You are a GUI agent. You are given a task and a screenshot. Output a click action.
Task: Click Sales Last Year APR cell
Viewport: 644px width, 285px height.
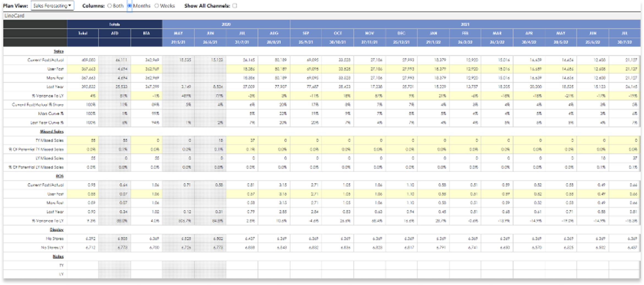coord(529,87)
